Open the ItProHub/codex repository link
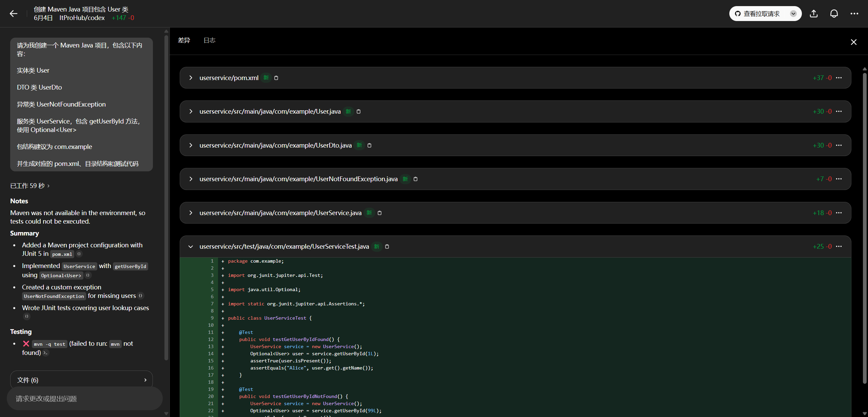The width and height of the screenshot is (868, 417). coord(82,18)
